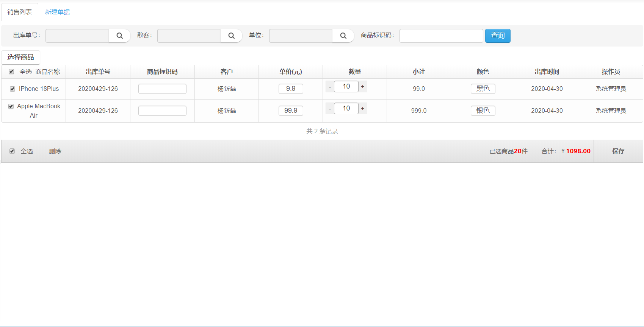Switch to 销售列表 tab

click(x=20, y=12)
